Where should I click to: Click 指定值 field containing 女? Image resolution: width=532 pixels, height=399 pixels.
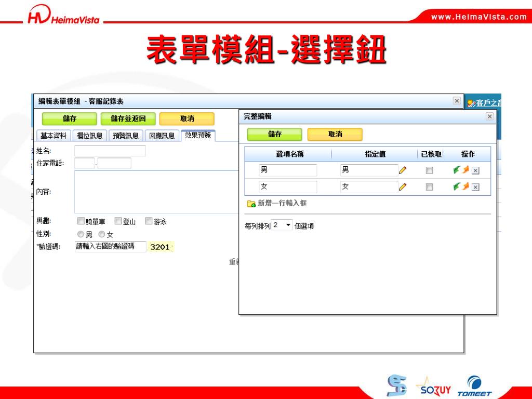point(369,187)
